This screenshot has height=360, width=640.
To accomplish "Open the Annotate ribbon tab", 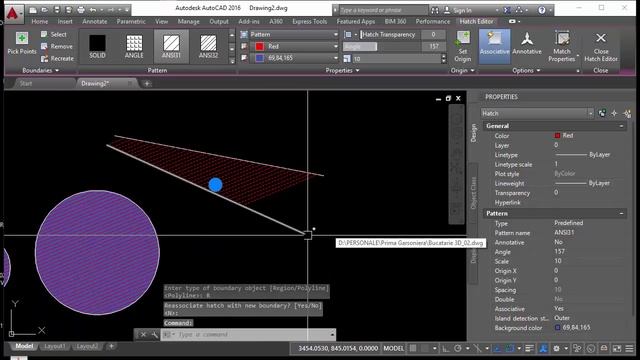I will pyautogui.click(x=95, y=21).
